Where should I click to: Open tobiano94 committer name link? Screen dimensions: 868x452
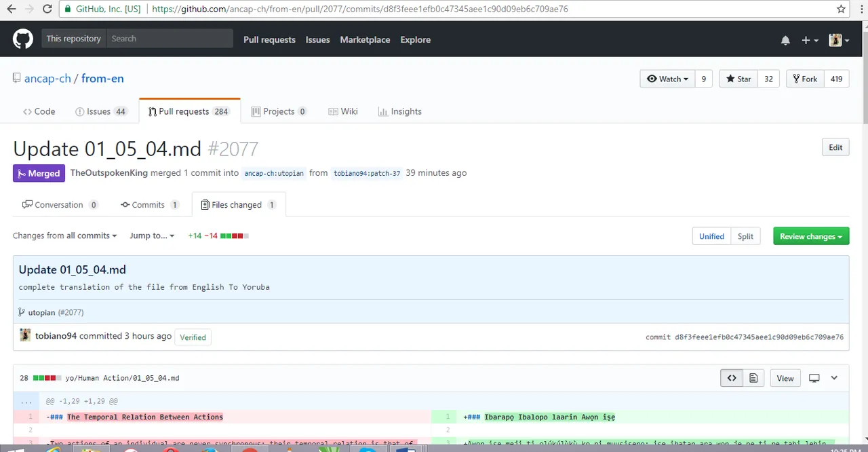pyautogui.click(x=56, y=336)
